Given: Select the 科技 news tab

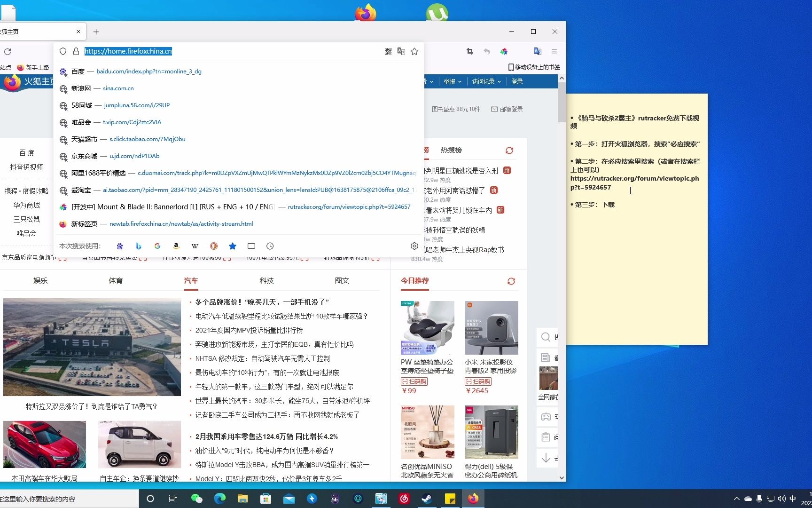Looking at the screenshot, I should click(266, 281).
